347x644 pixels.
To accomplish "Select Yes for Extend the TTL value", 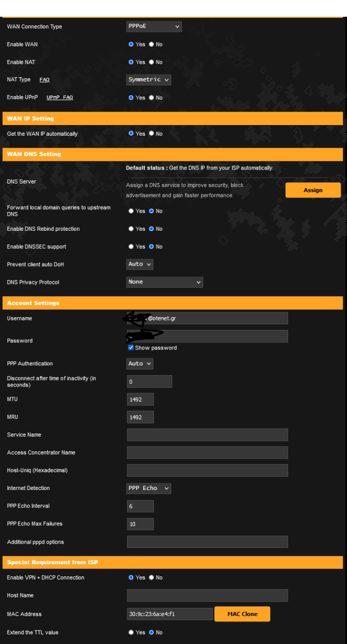I will pyautogui.click(x=131, y=632).
